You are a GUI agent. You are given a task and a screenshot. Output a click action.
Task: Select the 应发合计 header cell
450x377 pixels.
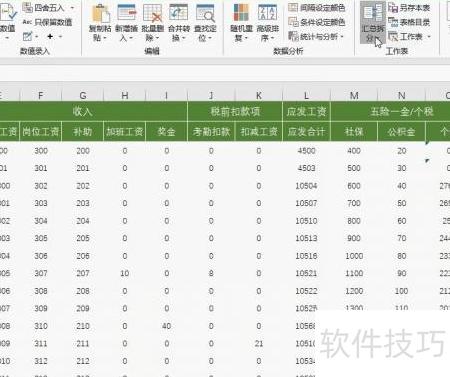(306, 132)
